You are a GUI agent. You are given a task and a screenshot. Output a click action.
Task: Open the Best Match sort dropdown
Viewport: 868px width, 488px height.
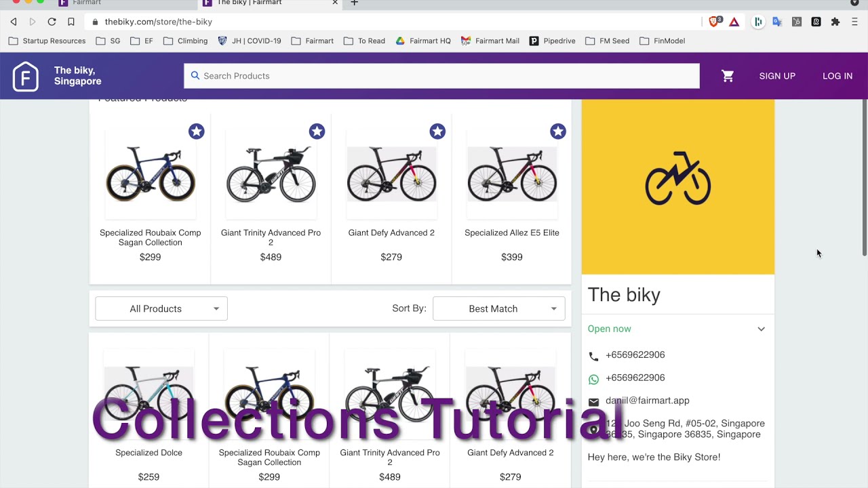pos(499,308)
